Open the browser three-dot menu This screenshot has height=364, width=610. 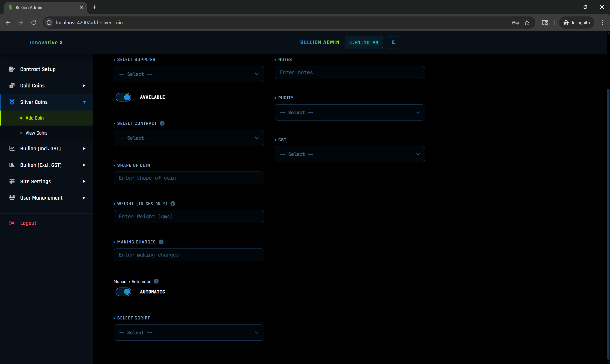coord(602,23)
